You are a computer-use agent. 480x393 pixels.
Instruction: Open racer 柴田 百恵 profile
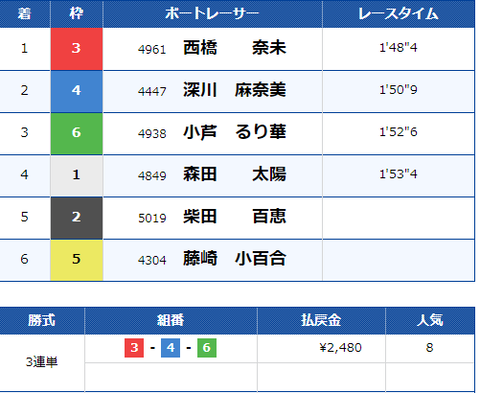(x=235, y=217)
